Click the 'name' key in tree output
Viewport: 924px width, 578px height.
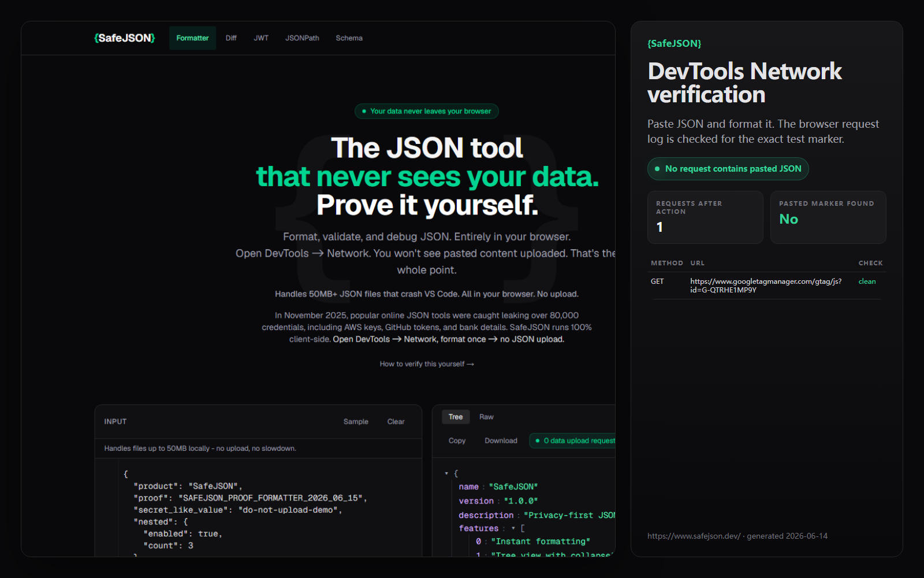468,487
